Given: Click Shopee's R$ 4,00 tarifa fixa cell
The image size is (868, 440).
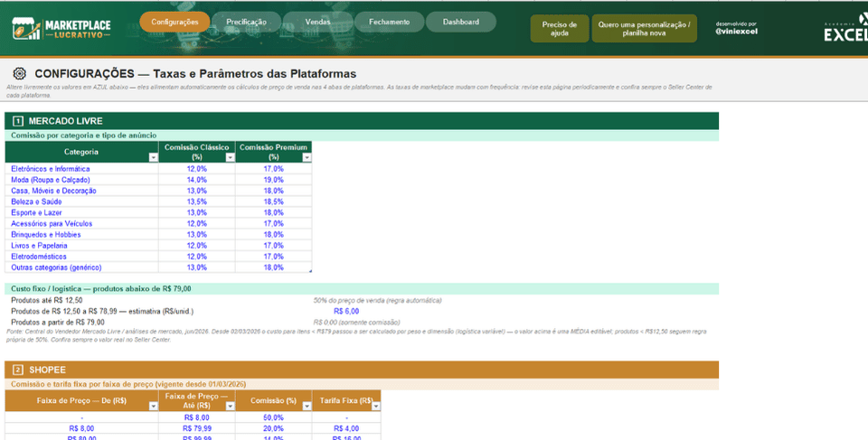Looking at the screenshot, I should pyautogui.click(x=346, y=428).
